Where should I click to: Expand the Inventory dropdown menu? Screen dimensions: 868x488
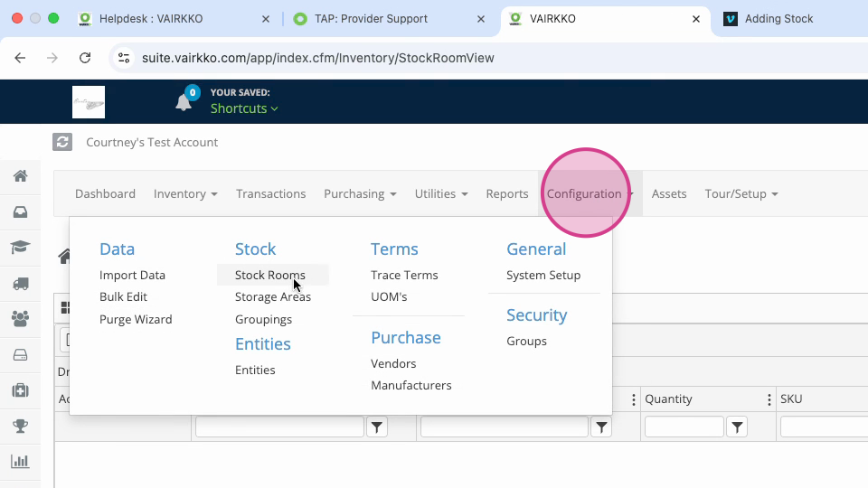tap(185, 193)
